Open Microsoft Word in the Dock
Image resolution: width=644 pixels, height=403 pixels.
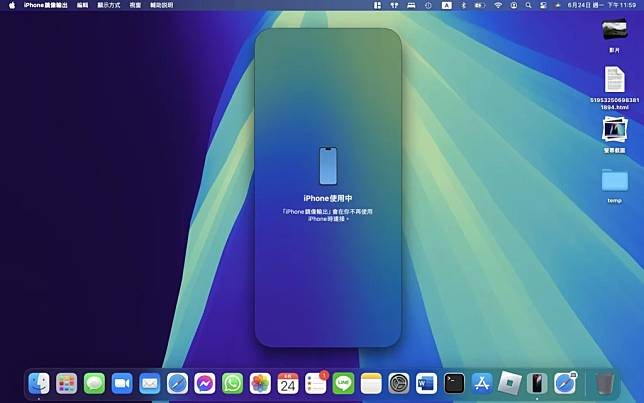coord(426,383)
